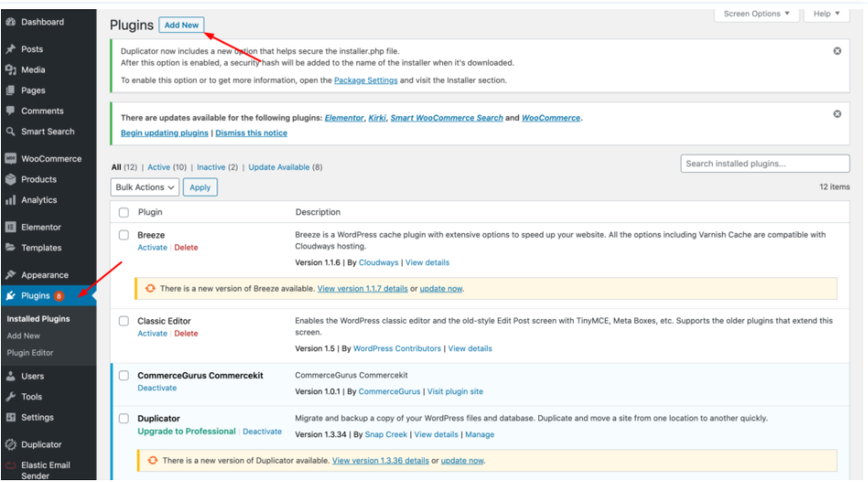The image size is (868, 482).
Task: Open View version 1.3.36 details link
Action: coord(380,460)
